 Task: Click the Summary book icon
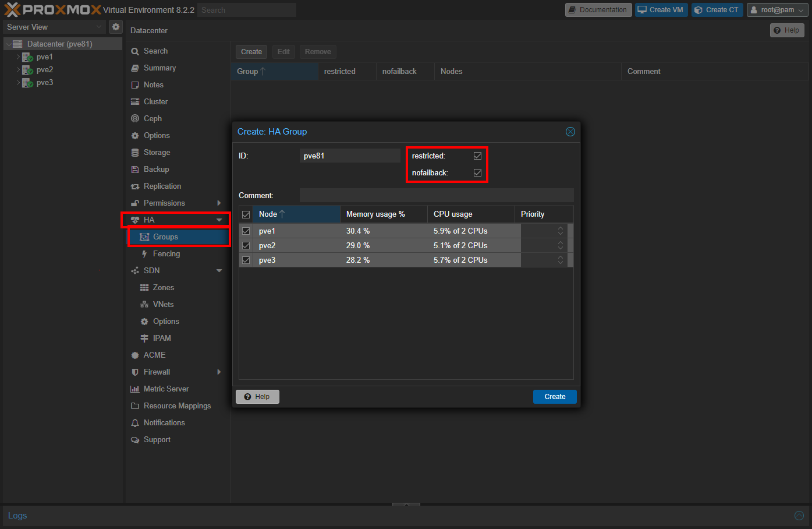pyautogui.click(x=135, y=68)
